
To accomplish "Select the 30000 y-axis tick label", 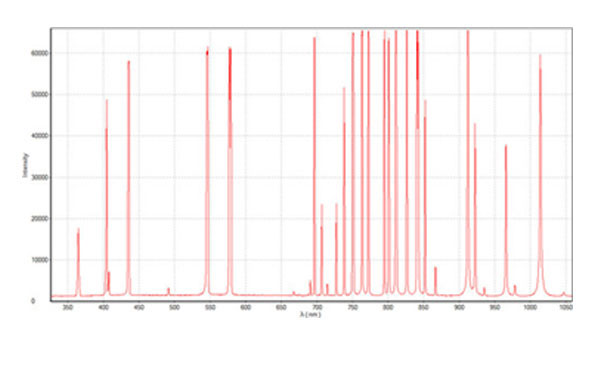I will tap(40, 177).
